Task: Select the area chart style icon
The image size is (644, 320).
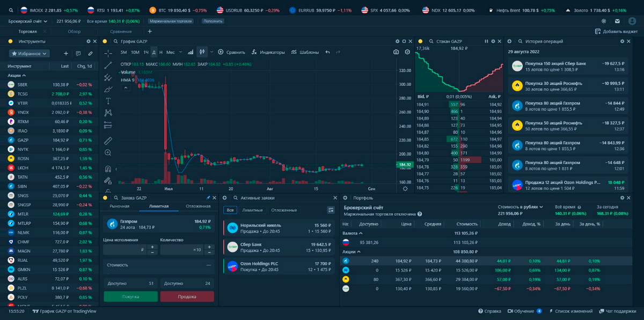Action: pos(191,52)
